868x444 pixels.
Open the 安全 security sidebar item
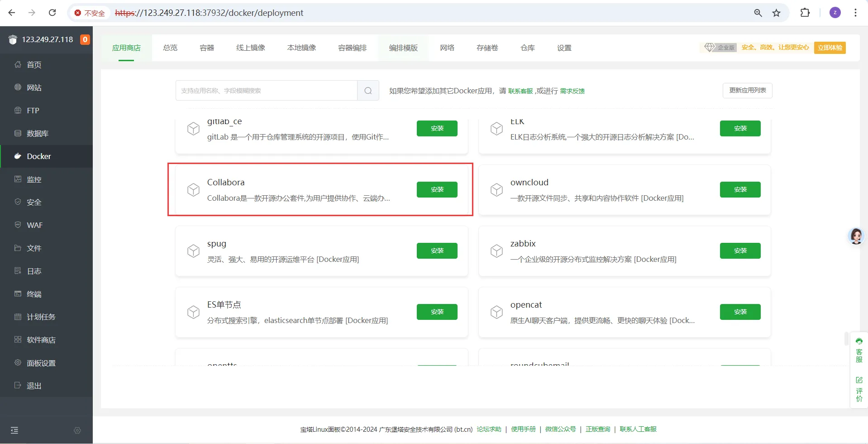(x=46, y=202)
